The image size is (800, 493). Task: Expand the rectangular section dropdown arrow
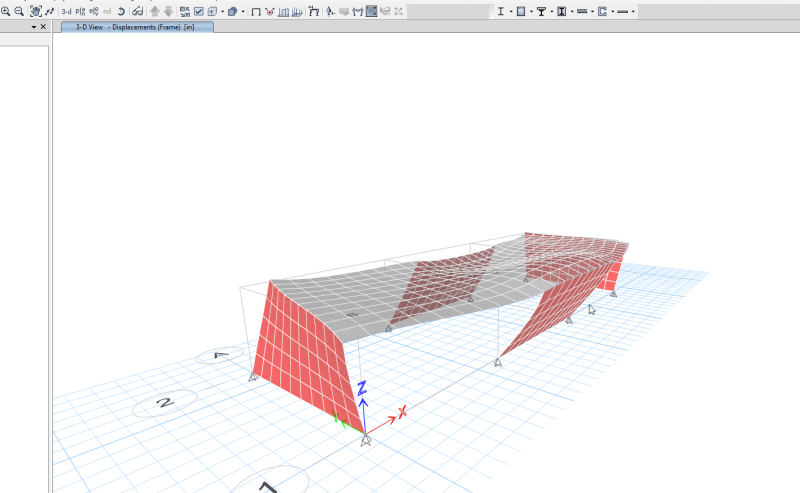click(531, 11)
